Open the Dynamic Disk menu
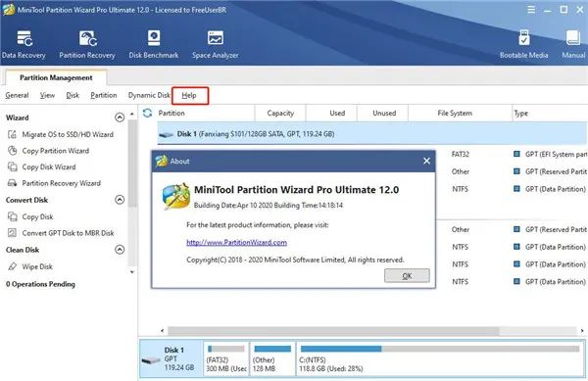 149,95
